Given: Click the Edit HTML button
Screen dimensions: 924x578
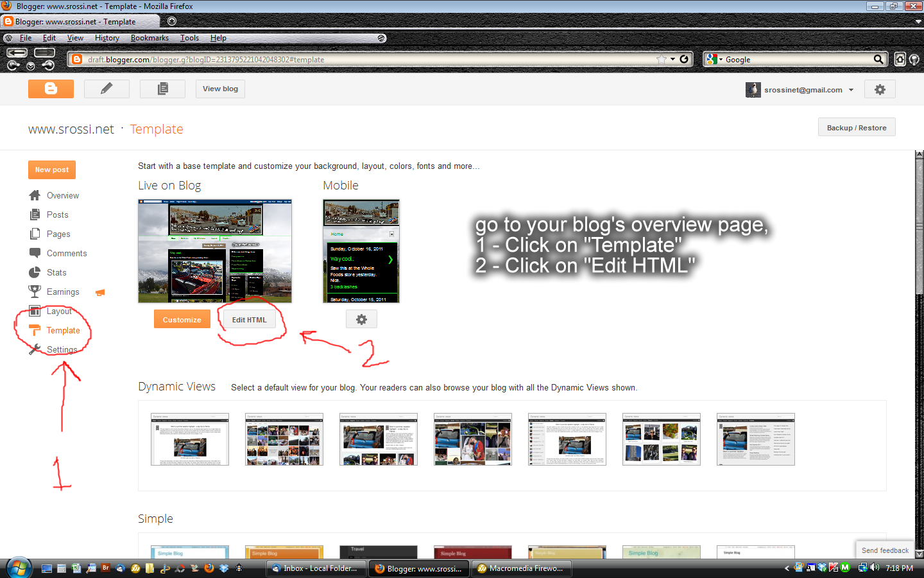Looking at the screenshot, I should (x=249, y=319).
